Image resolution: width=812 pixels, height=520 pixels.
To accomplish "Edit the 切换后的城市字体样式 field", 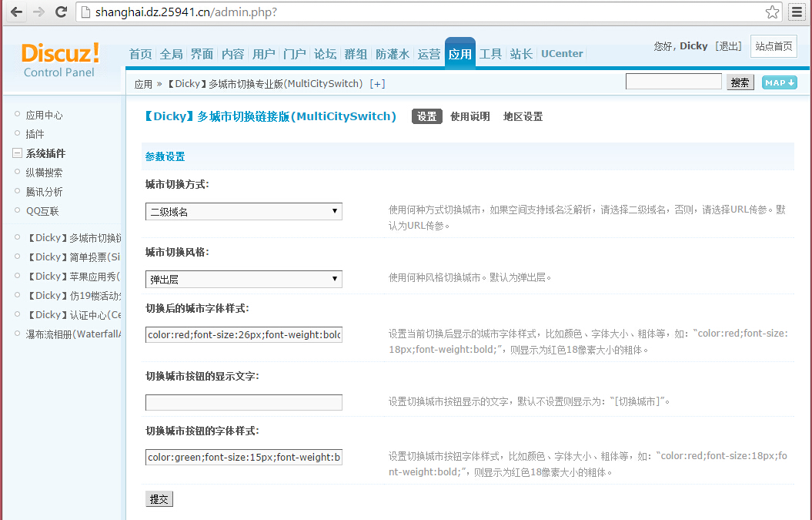I will (244, 334).
